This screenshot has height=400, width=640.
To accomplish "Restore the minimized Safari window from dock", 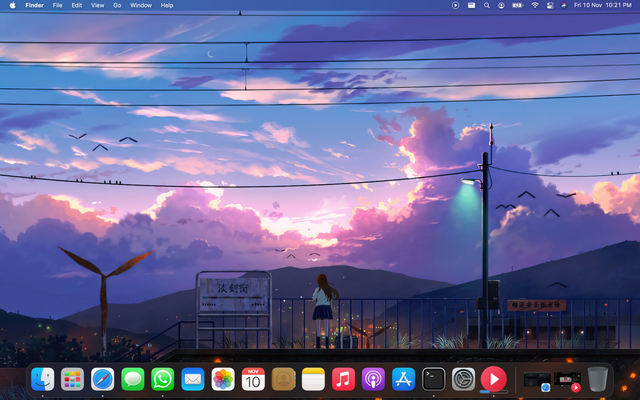I will coord(537,381).
